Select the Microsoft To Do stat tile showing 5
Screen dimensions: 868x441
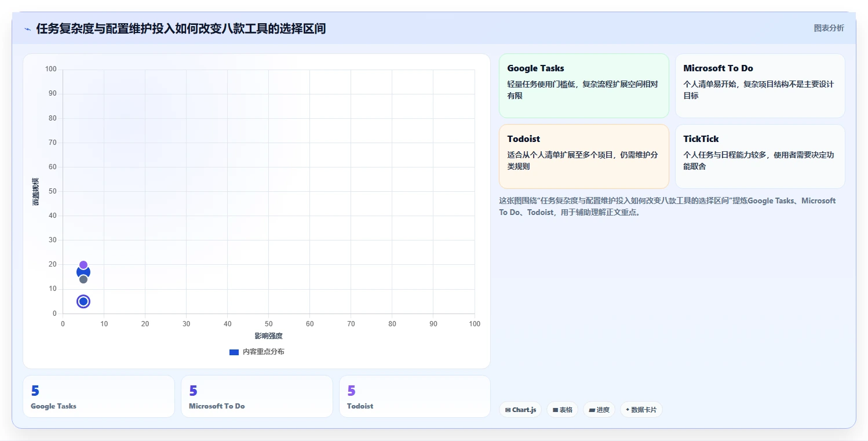pyautogui.click(x=257, y=396)
